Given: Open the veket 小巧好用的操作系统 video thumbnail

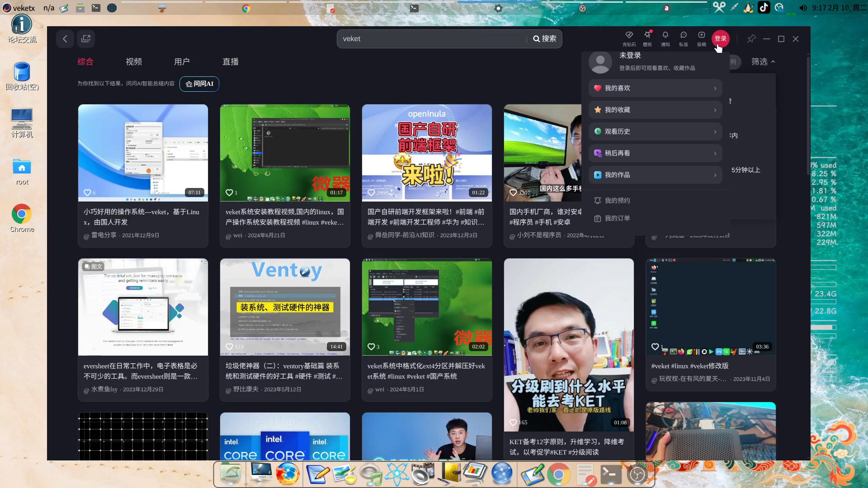Looking at the screenshot, I should (143, 153).
